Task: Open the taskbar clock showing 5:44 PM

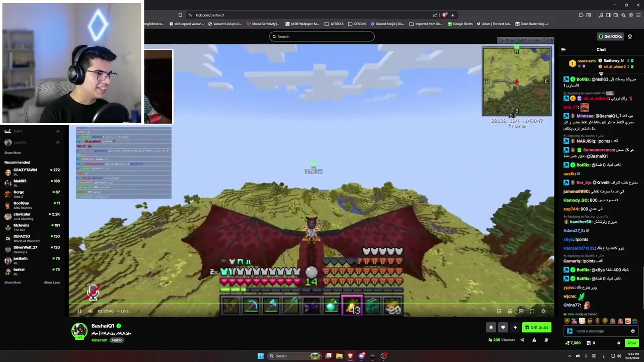Action: point(632,356)
